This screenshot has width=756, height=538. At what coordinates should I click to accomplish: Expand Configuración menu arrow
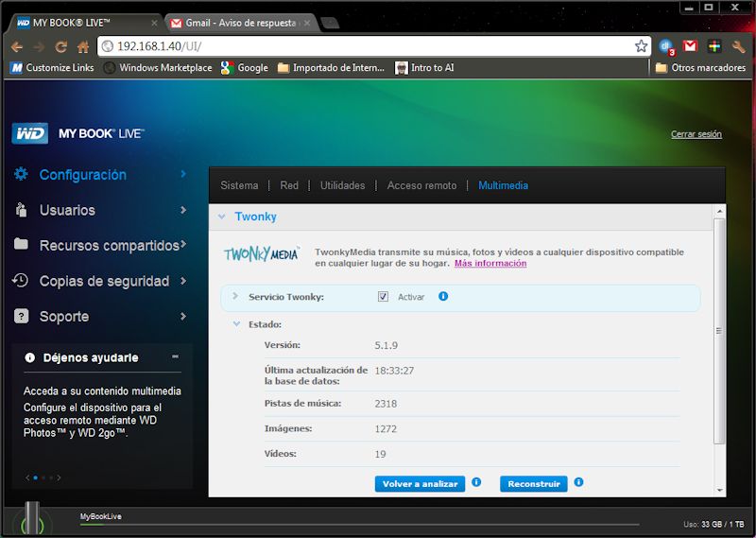(183, 174)
